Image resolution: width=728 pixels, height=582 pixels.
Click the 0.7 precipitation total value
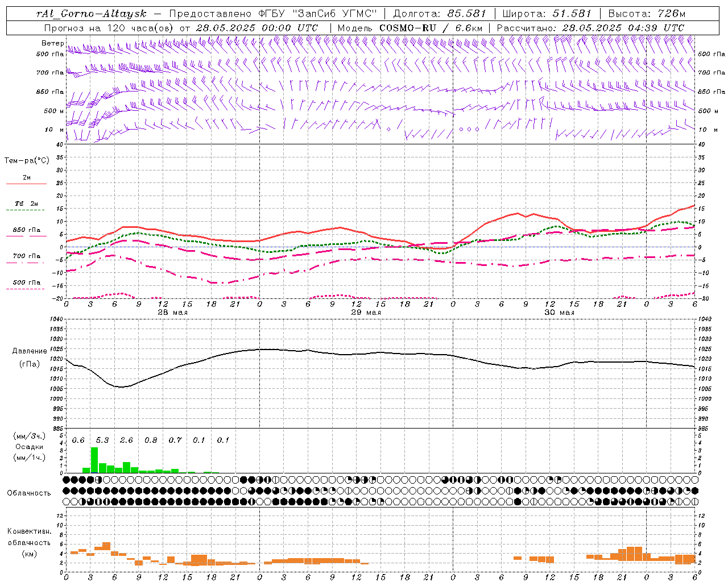point(175,440)
